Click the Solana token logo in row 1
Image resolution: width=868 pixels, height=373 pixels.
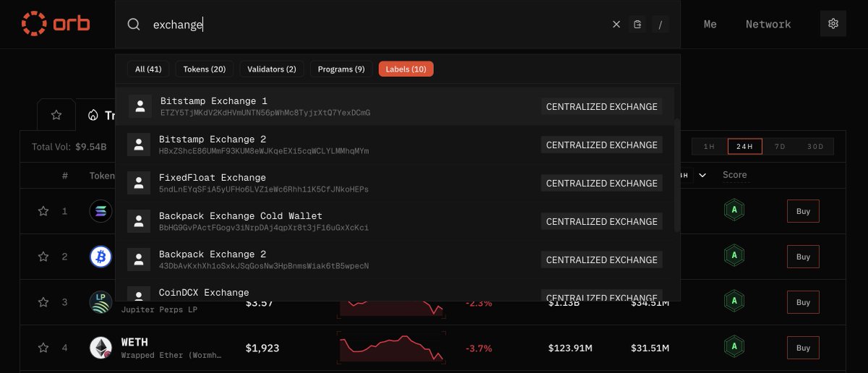pos(101,211)
